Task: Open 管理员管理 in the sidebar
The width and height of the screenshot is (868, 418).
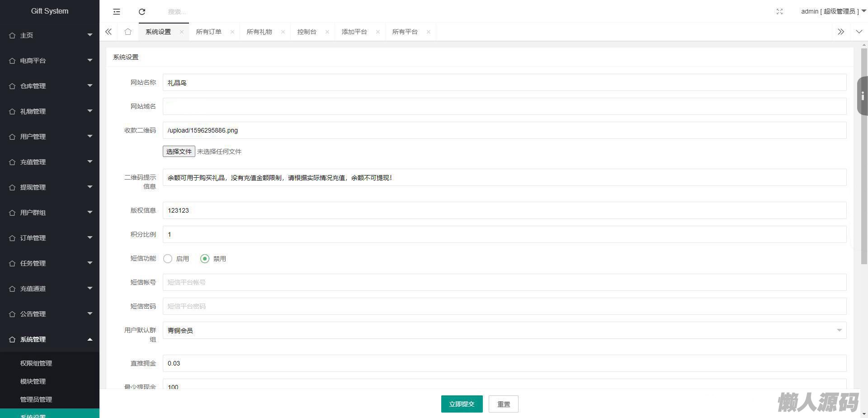Action: click(36, 399)
